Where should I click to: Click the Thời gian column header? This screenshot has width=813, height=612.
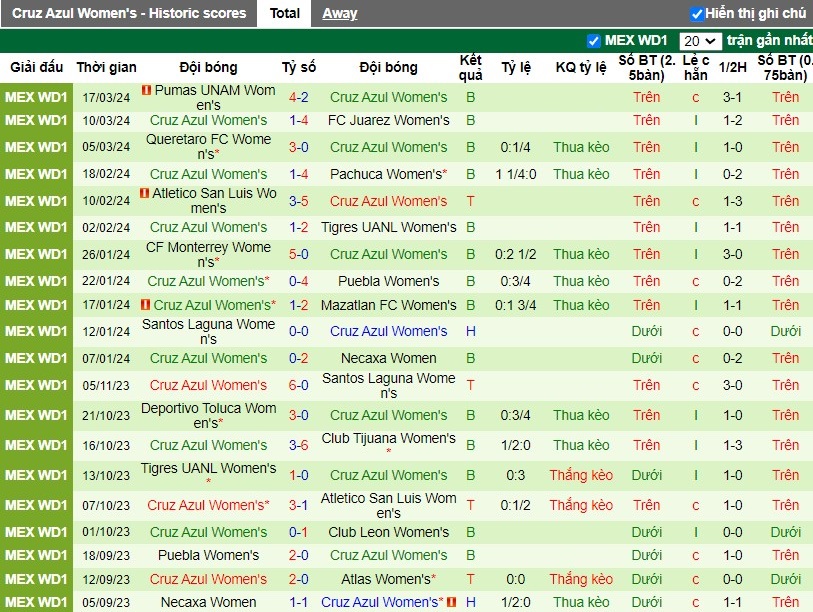[x=106, y=67]
